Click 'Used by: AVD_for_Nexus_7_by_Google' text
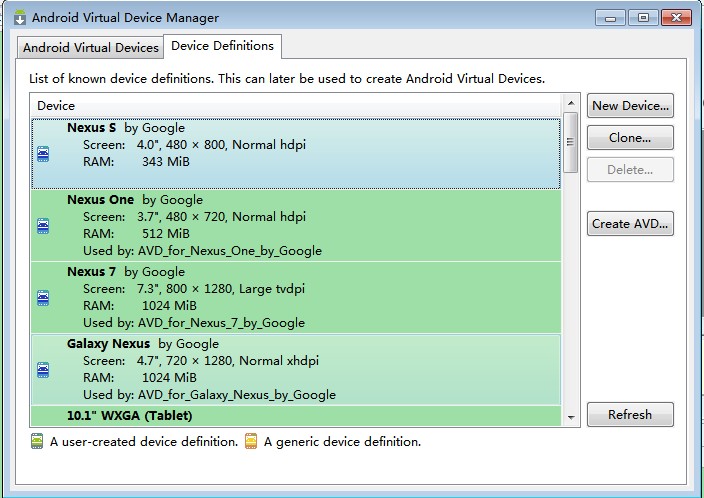This screenshot has height=498, width=704. coord(194,323)
